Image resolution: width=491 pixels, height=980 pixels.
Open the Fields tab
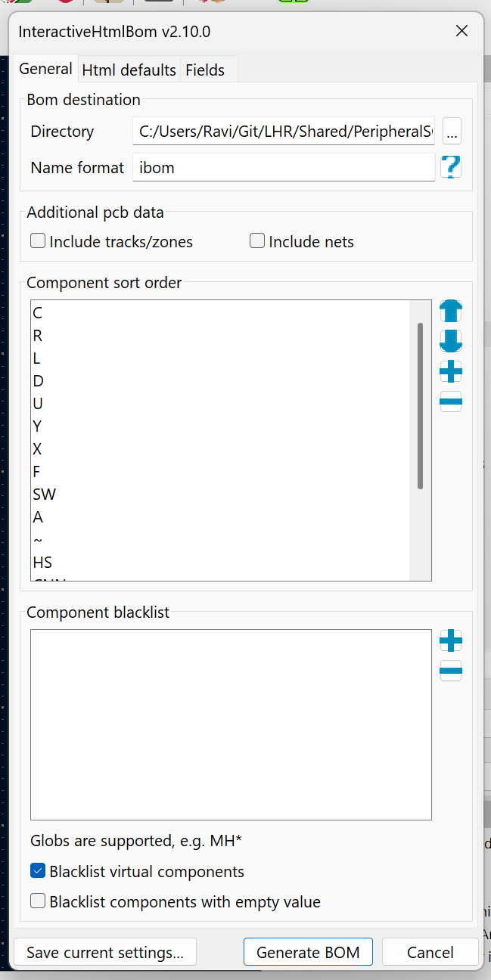tap(205, 70)
